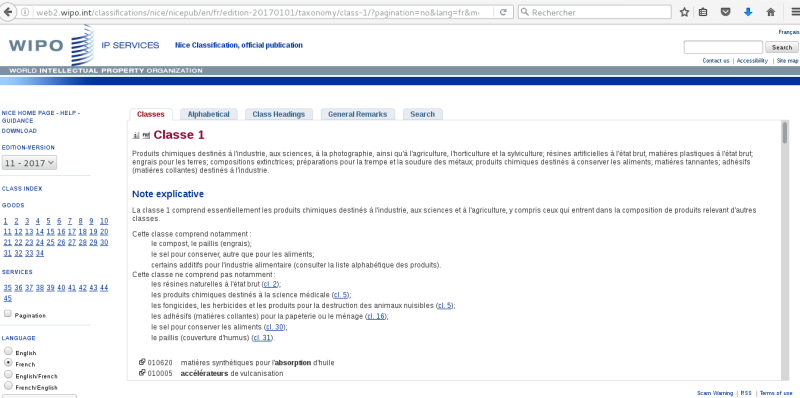Click the WIPO site search input field

pyautogui.click(x=723, y=47)
